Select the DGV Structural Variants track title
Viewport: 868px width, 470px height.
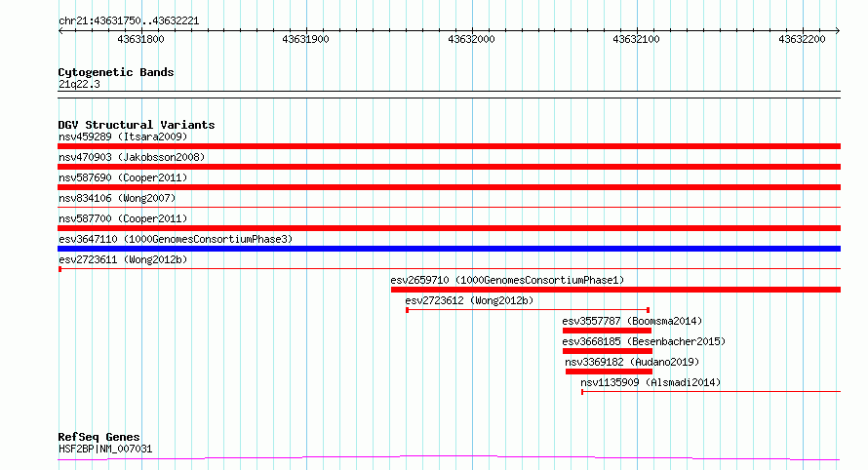(x=137, y=125)
